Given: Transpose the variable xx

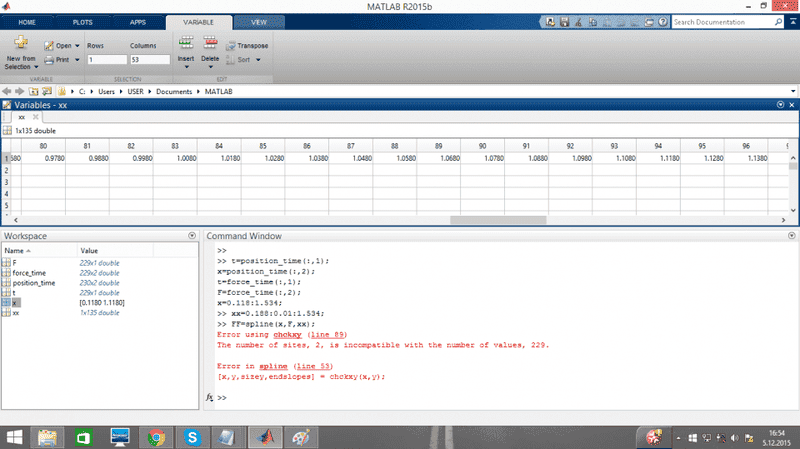Looking at the screenshot, I should tap(246, 46).
